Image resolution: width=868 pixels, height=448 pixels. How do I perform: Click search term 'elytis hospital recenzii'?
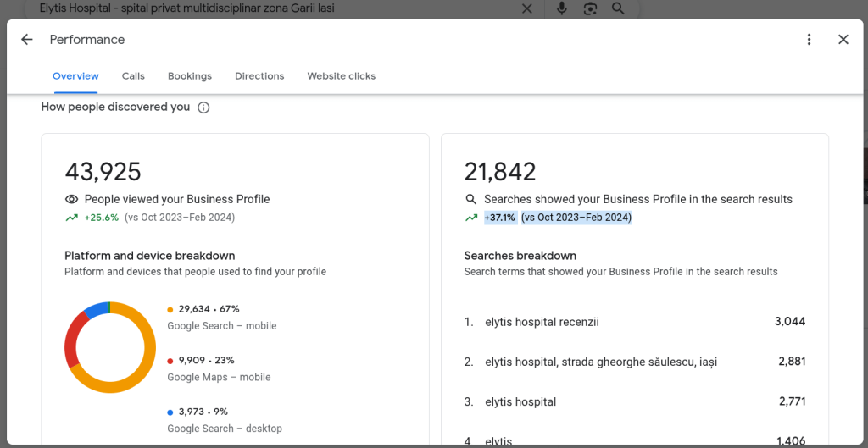(542, 322)
